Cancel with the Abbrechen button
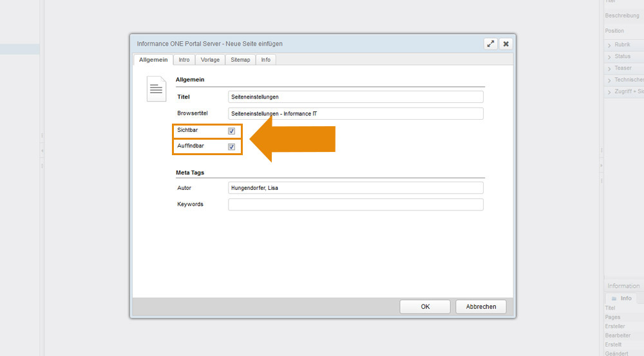This screenshot has height=356, width=644. [x=481, y=306]
